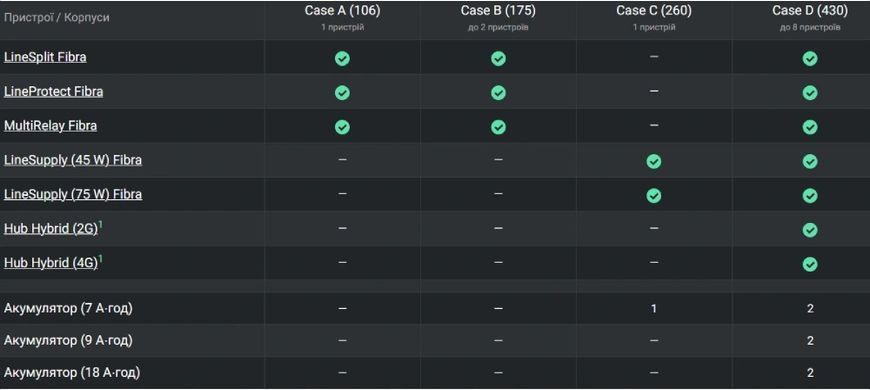Open the Hub Hybrid (2G) link
The width and height of the screenshot is (870, 390).
click(50, 229)
